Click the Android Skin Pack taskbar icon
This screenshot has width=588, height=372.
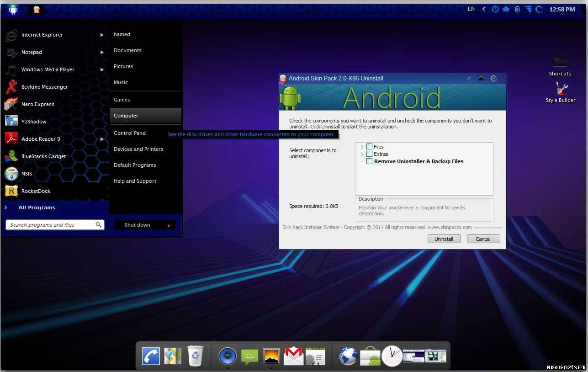37,10
